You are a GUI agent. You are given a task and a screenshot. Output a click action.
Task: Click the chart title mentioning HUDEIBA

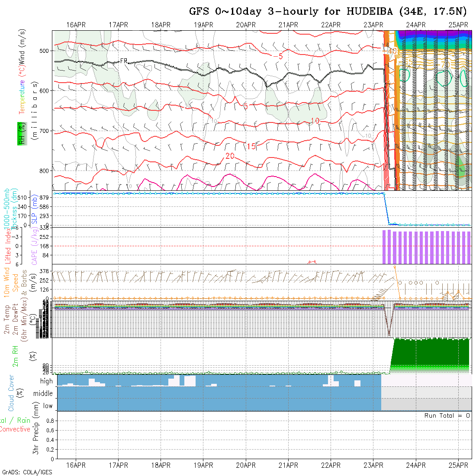coord(328,12)
